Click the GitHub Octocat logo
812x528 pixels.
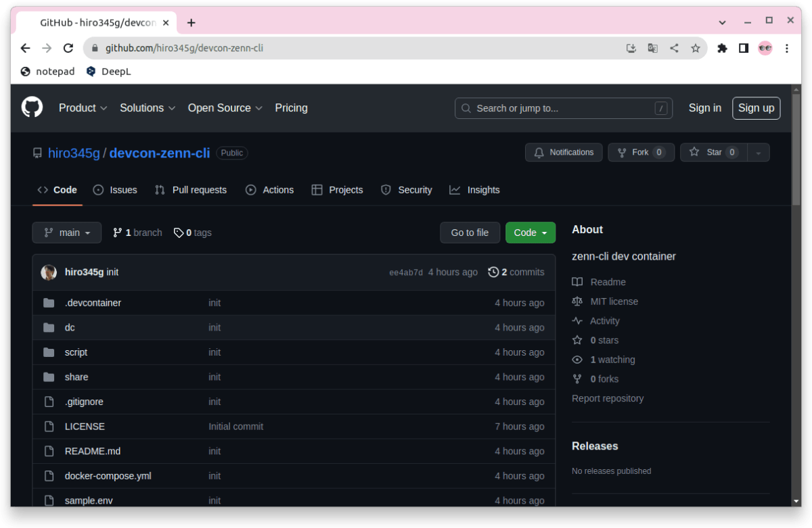[32, 108]
